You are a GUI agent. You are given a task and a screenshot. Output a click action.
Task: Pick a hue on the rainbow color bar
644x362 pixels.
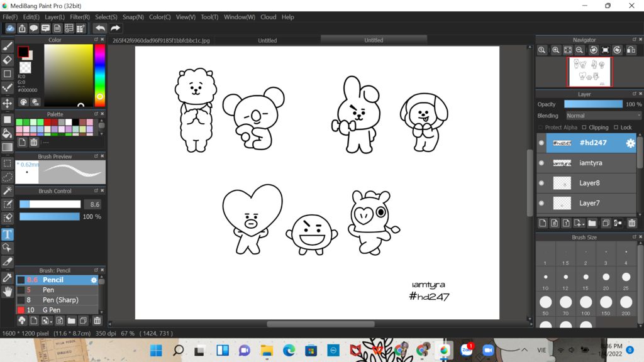[x=99, y=75]
